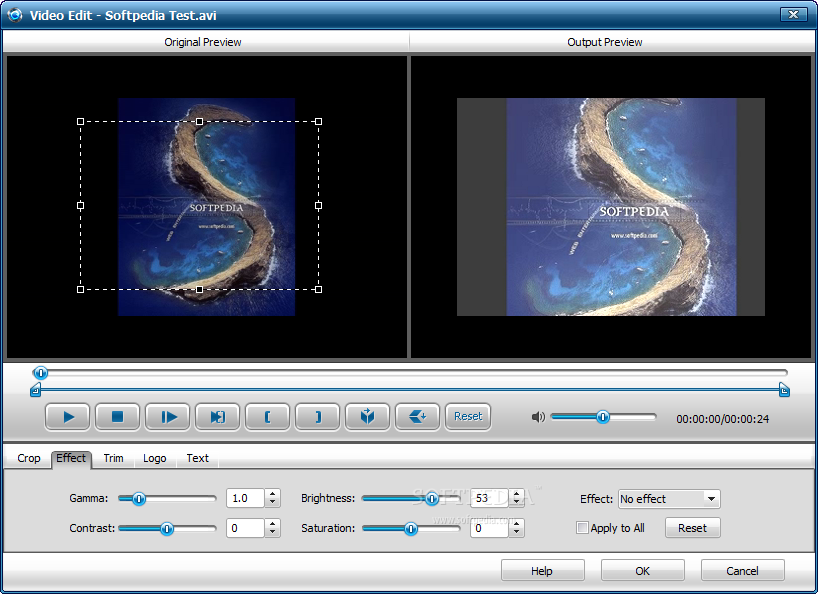Enable the Apply to All checkbox

(582, 528)
